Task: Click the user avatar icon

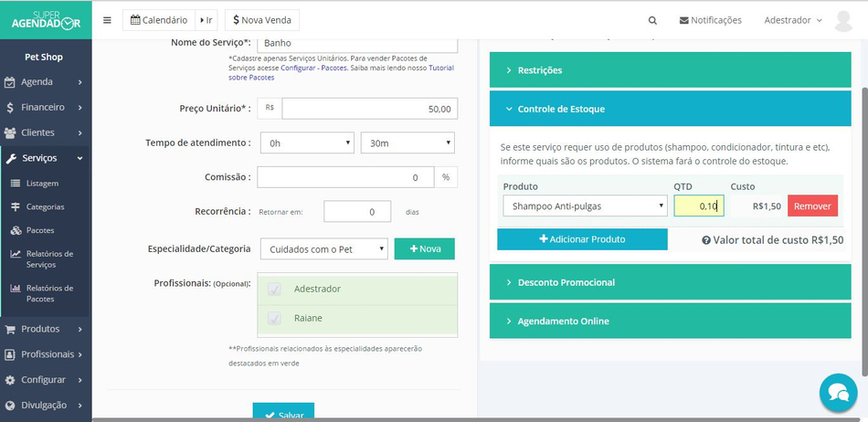Action: [x=843, y=20]
